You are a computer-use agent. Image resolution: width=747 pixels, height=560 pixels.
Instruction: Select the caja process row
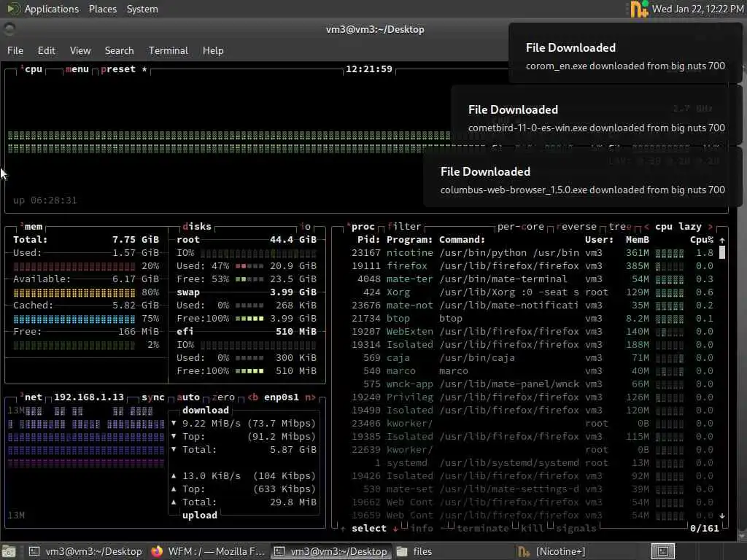point(532,357)
